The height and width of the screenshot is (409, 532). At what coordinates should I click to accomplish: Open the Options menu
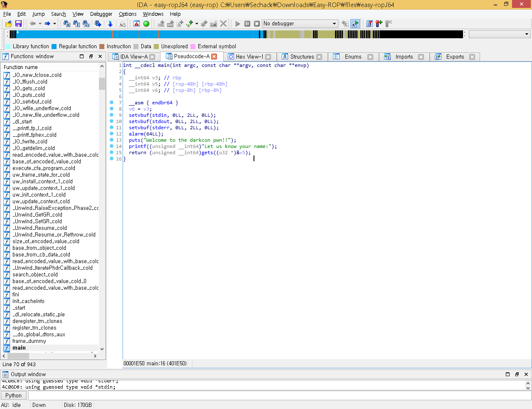coord(128,14)
